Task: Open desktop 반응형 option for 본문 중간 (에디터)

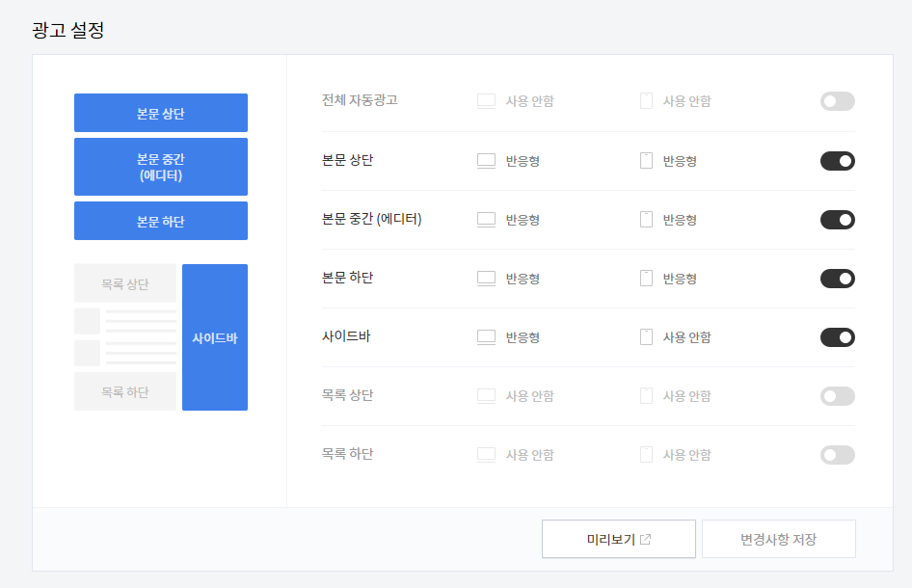Action: [523, 220]
